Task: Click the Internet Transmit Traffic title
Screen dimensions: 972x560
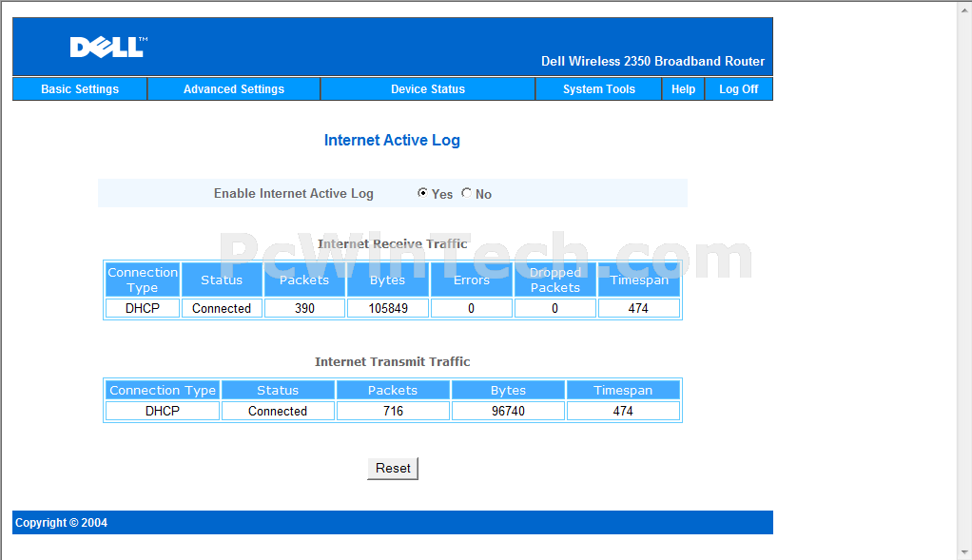Action: pos(393,362)
